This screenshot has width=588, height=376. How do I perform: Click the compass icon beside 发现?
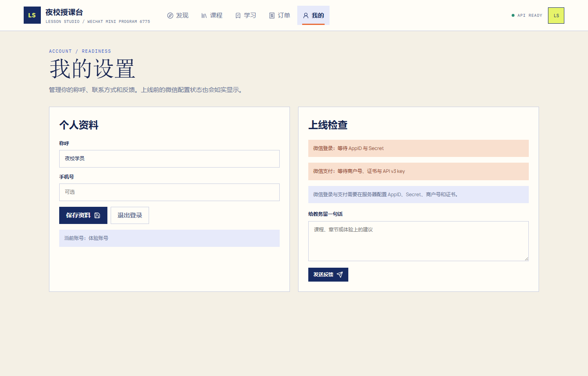(170, 16)
